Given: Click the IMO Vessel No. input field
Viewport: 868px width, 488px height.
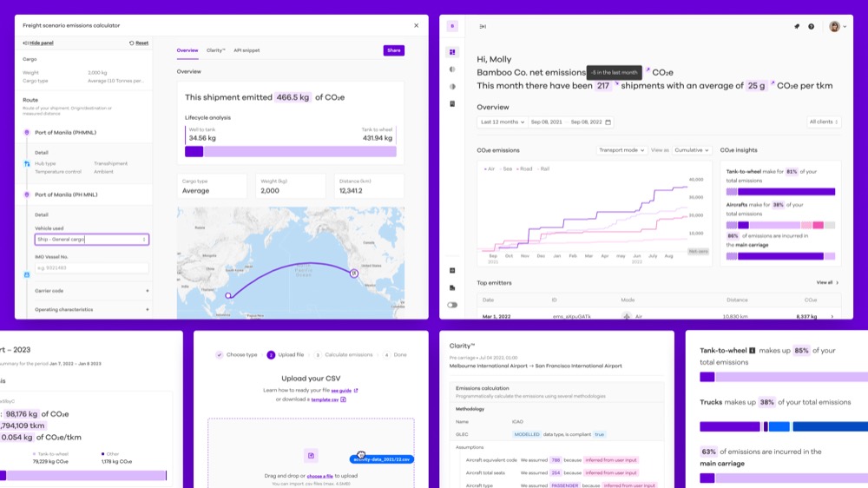Looking at the screenshot, I should (x=92, y=268).
